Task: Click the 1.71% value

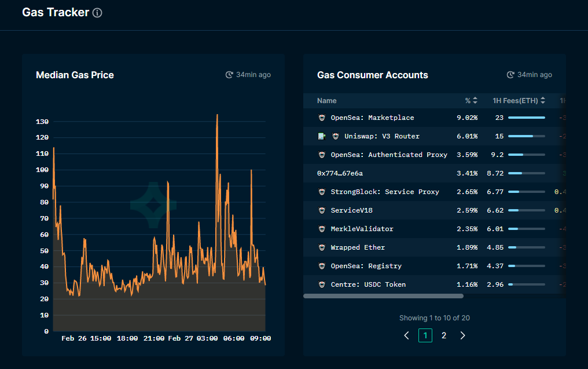Action: [467, 266]
